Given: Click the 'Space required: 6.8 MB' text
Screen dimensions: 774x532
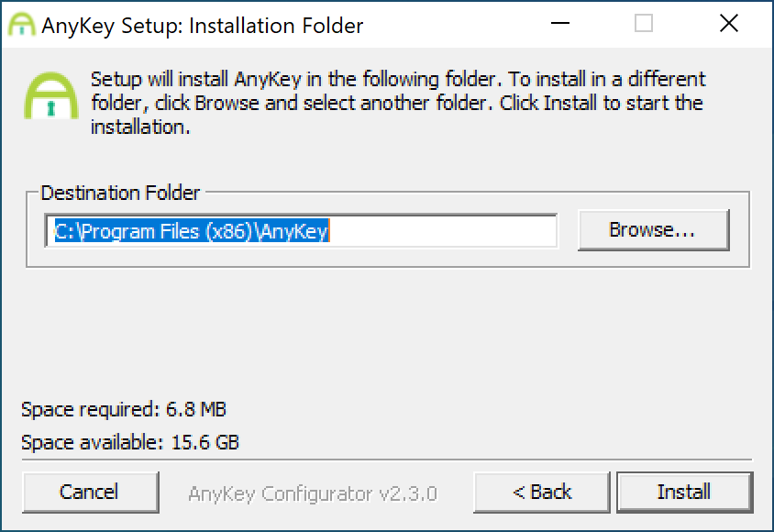Looking at the screenshot, I should coord(124,409).
